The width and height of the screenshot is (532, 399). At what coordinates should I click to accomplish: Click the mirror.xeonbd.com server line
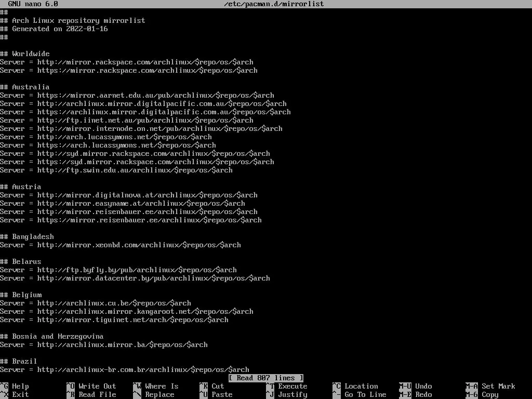121,245
